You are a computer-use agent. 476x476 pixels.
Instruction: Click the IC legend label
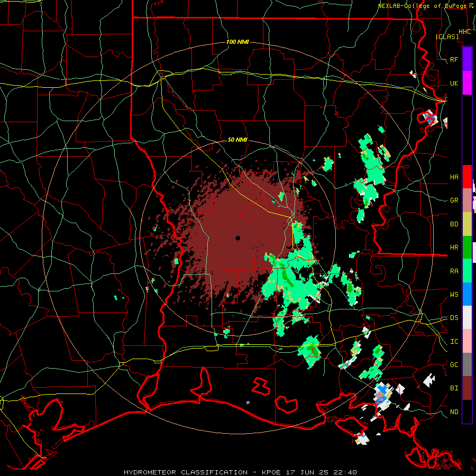[x=454, y=341]
